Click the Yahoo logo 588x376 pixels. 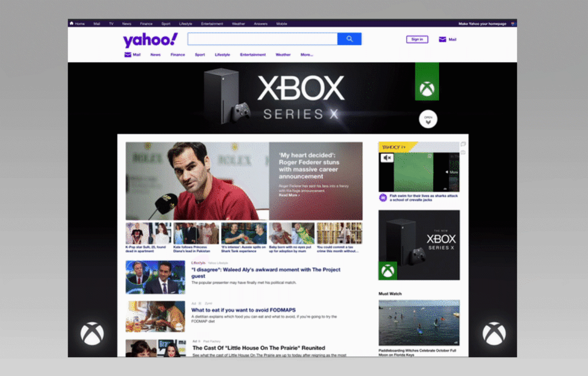(150, 40)
